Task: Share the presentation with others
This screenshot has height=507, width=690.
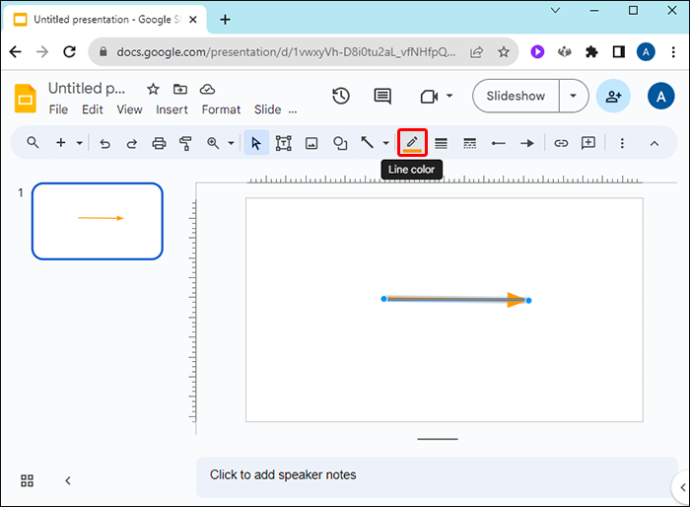Action: [613, 96]
